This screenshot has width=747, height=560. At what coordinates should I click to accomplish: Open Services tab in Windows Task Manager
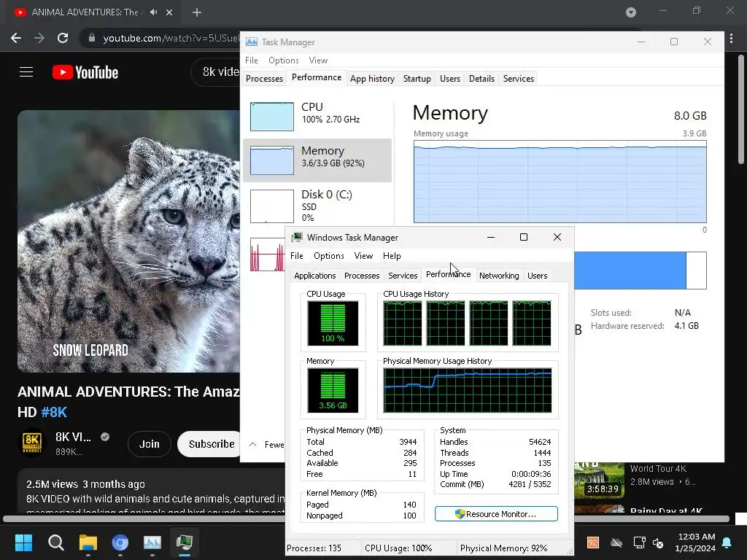(x=403, y=276)
